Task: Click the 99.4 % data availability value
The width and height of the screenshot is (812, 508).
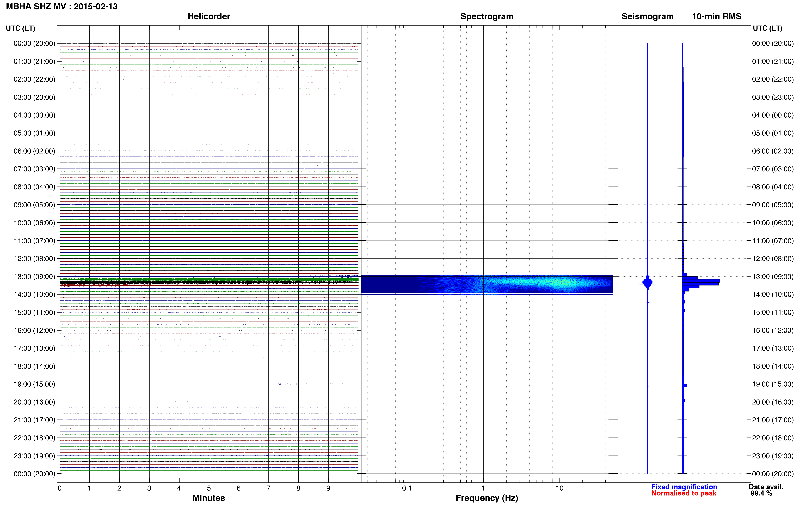Action: (x=761, y=493)
